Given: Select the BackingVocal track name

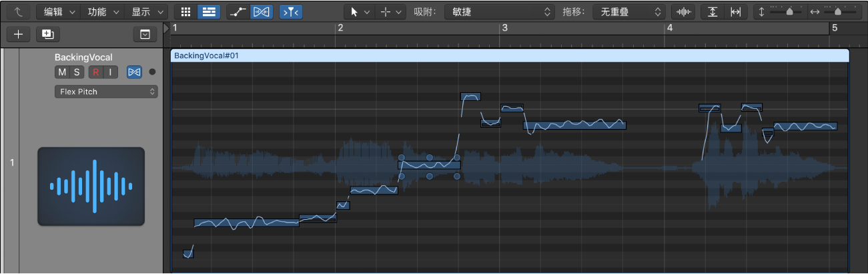Looking at the screenshot, I should 83,57.
